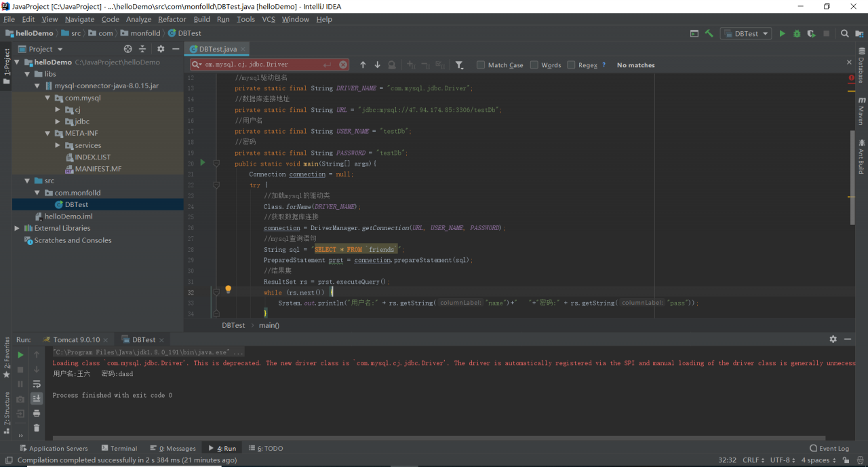Click the find search text field
This screenshot has height=467, width=868.
[x=264, y=64]
